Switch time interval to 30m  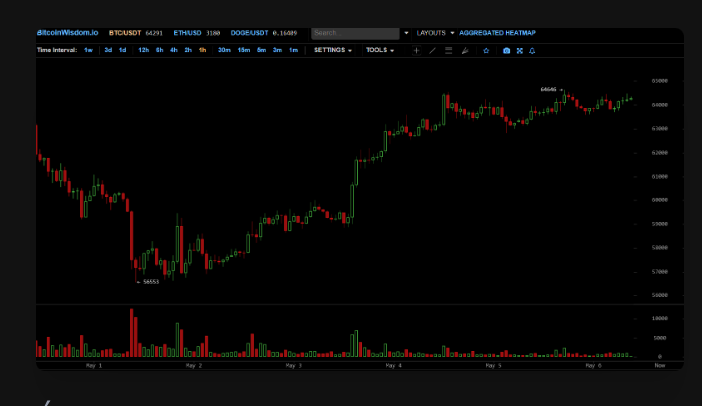point(224,50)
